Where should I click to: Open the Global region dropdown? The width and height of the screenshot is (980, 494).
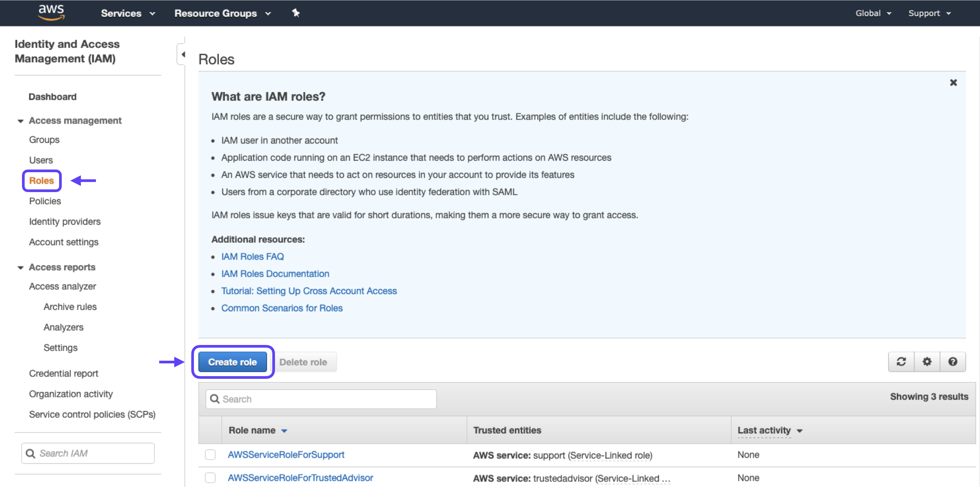873,13
